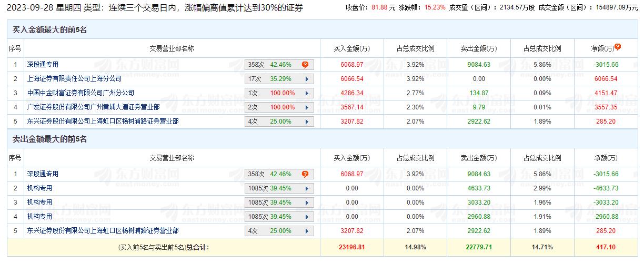Click the arrow icon in the 机构专用 row with net -4633.73

[306, 188]
